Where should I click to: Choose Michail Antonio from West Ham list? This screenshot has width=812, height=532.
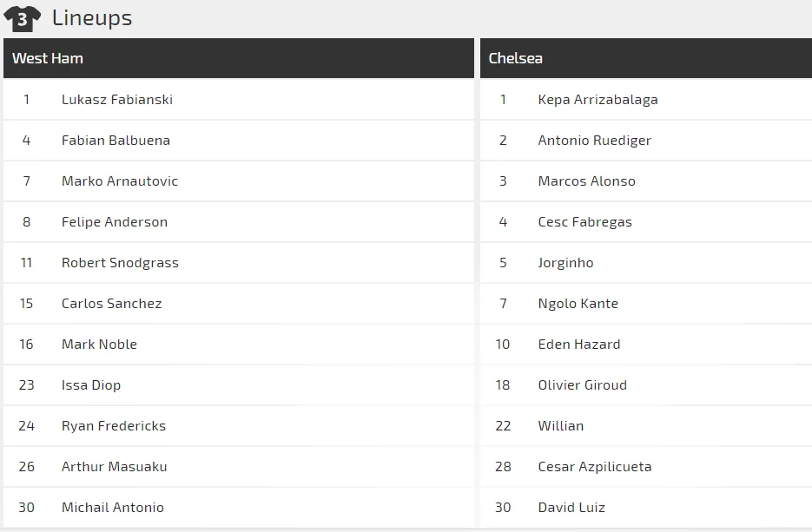tap(113, 508)
